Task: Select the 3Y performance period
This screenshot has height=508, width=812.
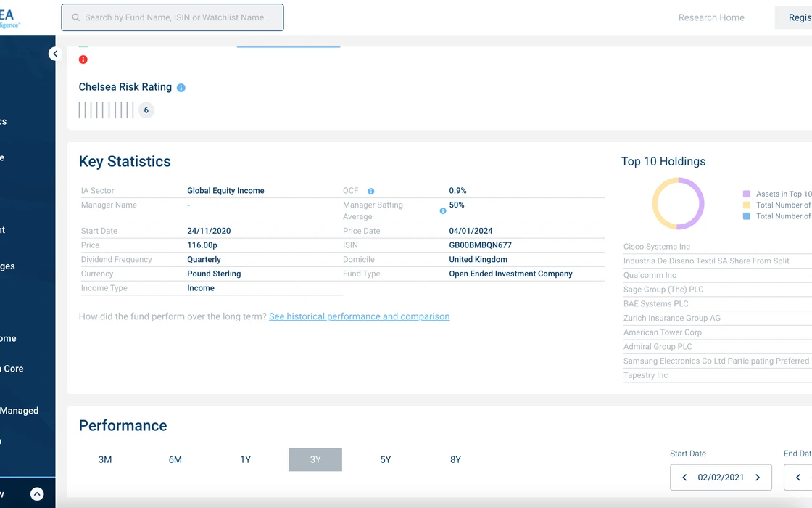Action: [315, 460]
